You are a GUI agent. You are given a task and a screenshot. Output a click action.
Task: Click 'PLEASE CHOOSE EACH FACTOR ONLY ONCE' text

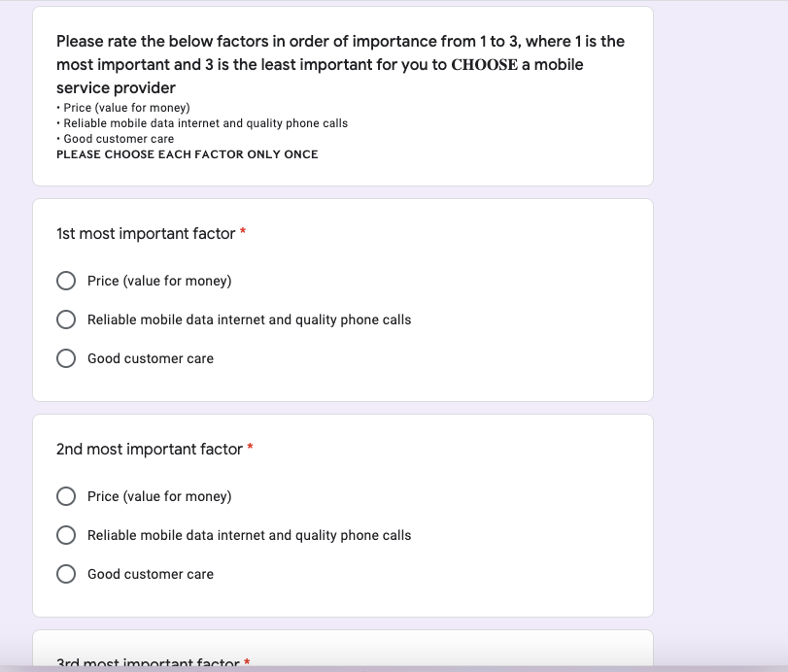pos(188,154)
